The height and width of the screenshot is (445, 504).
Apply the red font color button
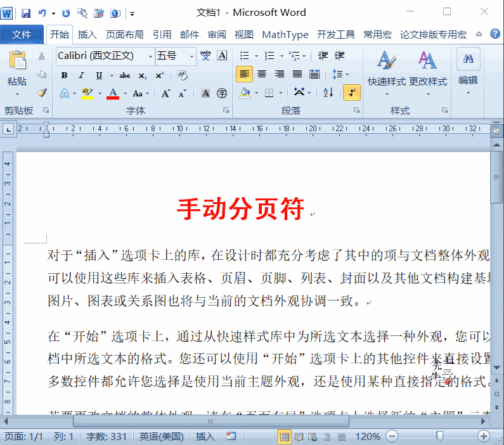click(x=113, y=93)
